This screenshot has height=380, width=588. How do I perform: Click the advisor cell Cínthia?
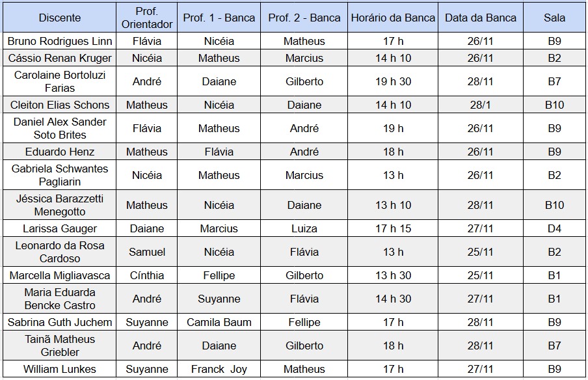click(x=147, y=275)
